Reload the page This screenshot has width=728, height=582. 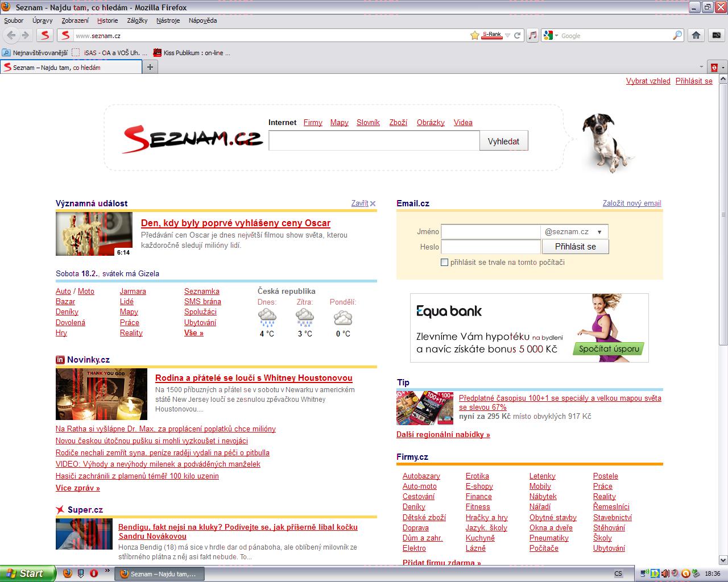point(518,35)
